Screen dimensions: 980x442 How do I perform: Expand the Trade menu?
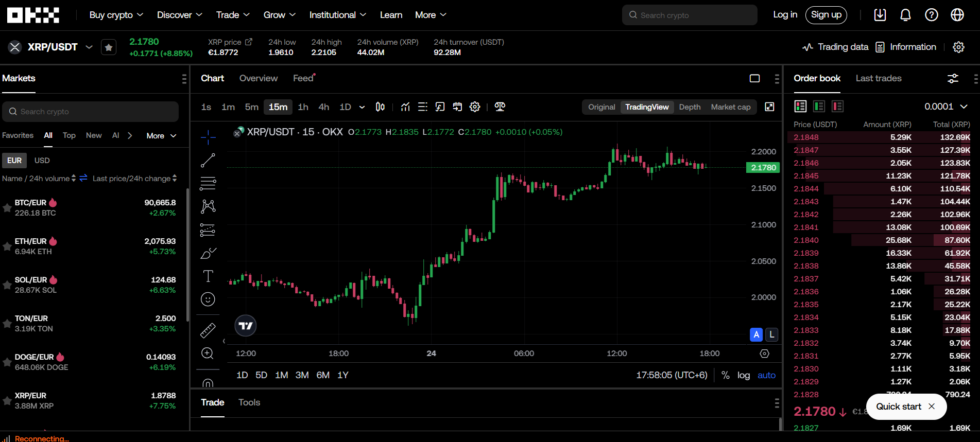coord(233,15)
